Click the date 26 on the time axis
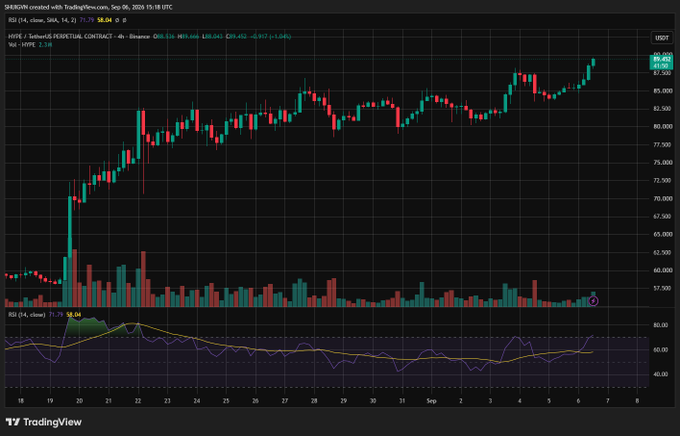 (255, 401)
